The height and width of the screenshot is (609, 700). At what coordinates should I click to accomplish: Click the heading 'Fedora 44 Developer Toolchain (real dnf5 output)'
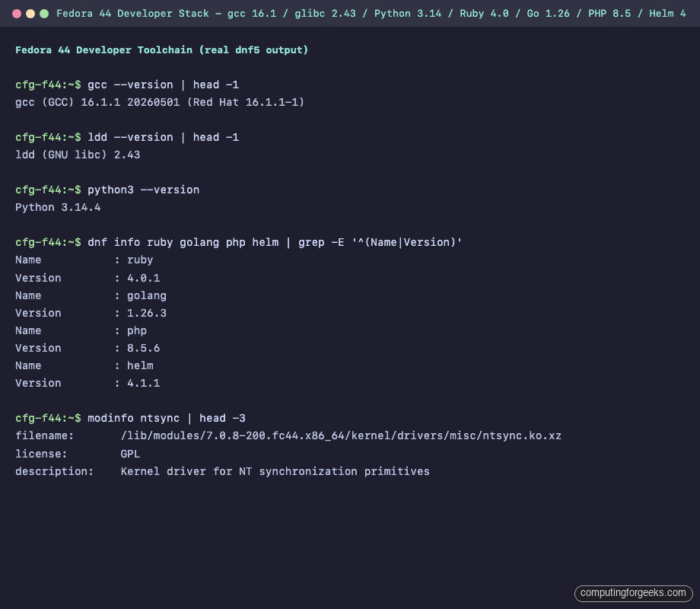click(x=161, y=50)
